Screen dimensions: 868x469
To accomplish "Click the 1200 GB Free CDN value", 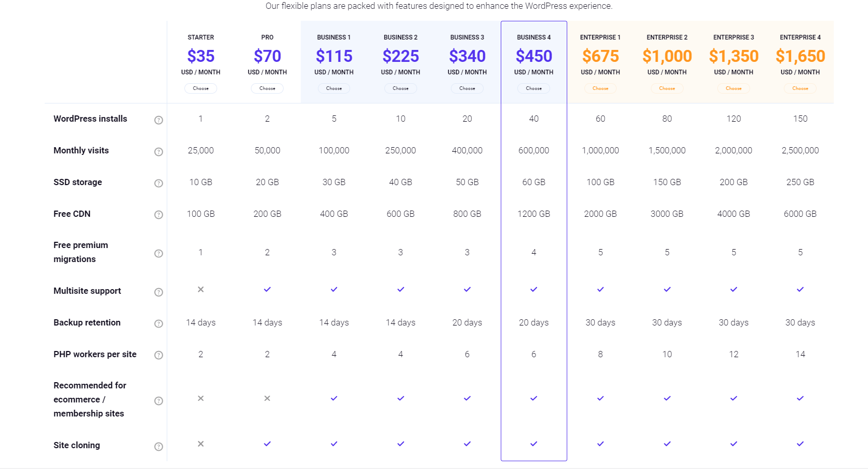I will point(533,214).
